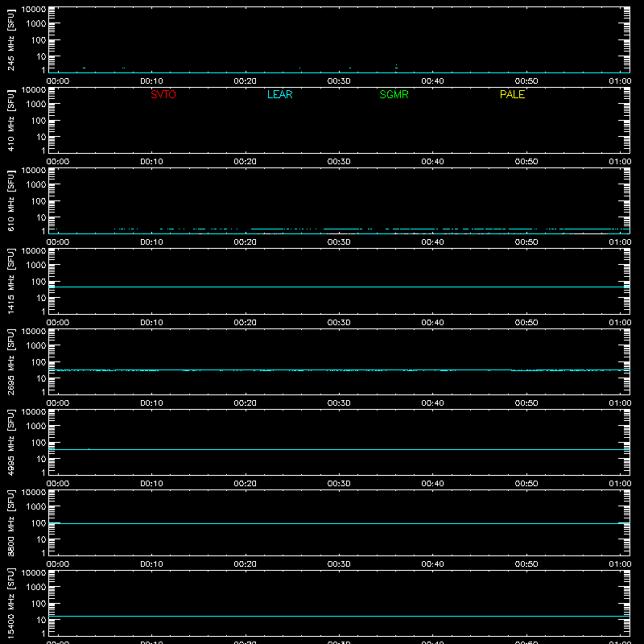Click 00:40 tick label under 4995 MHz panel
This screenshot has height=644, width=644.
point(432,484)
